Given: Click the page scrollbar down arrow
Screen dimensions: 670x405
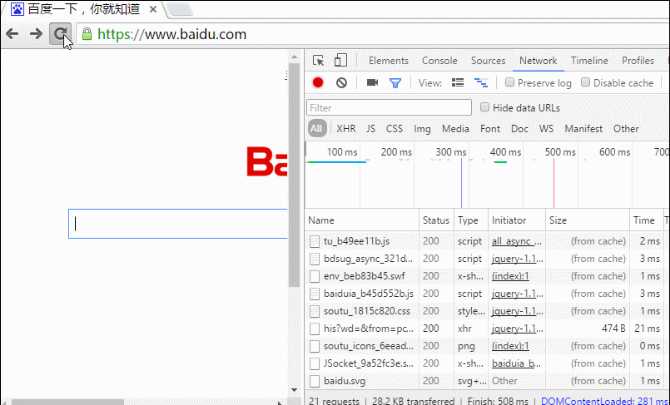Looking at the screenshot, I should click(294, 390).
